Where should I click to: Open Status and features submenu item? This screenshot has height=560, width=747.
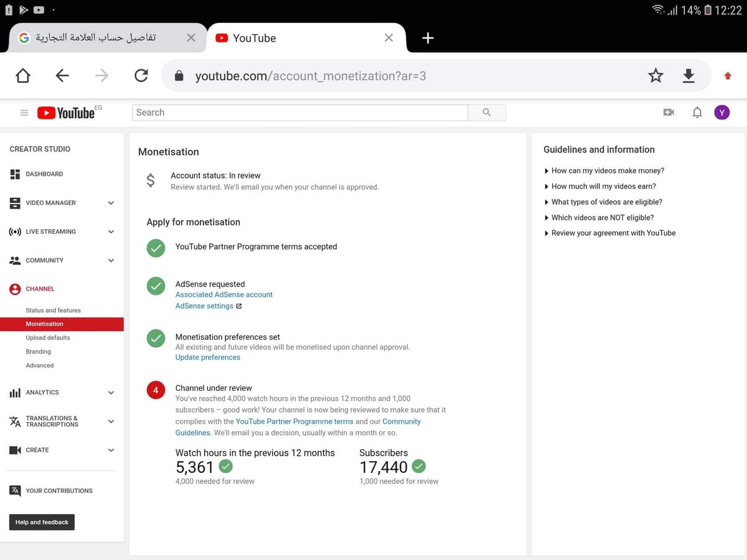(53, 310)
